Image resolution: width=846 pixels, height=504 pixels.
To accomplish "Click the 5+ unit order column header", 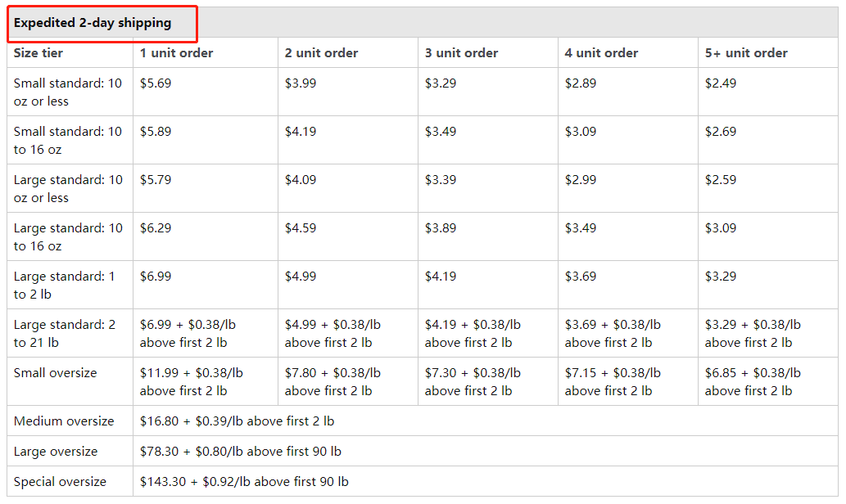I will coord(746,53).
